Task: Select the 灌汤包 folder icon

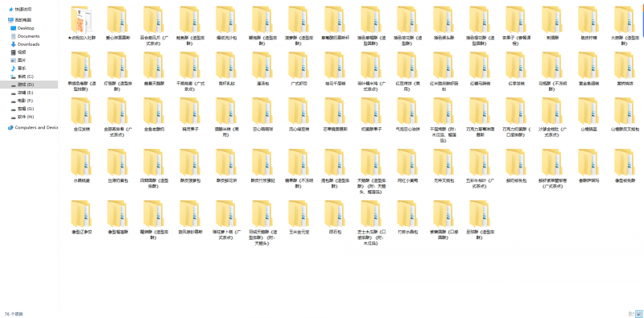Action: point(262,65)
